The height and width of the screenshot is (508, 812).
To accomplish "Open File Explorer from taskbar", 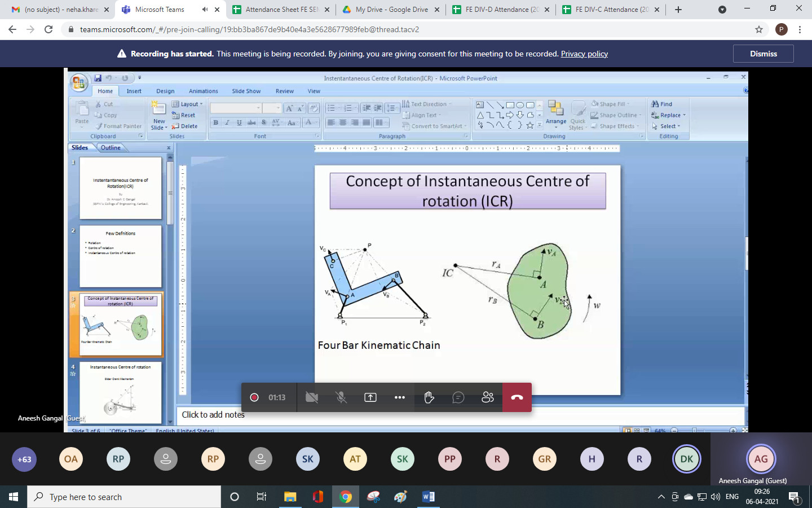I will [x=290, y=497].
